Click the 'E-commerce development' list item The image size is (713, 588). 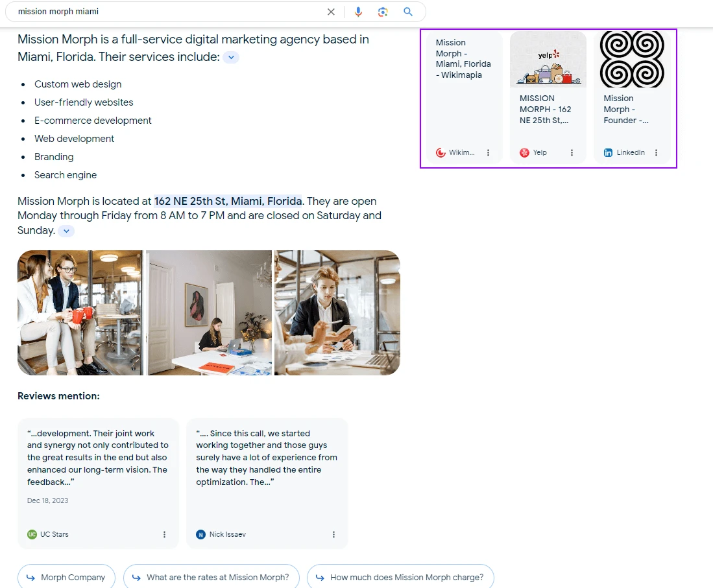93,121
